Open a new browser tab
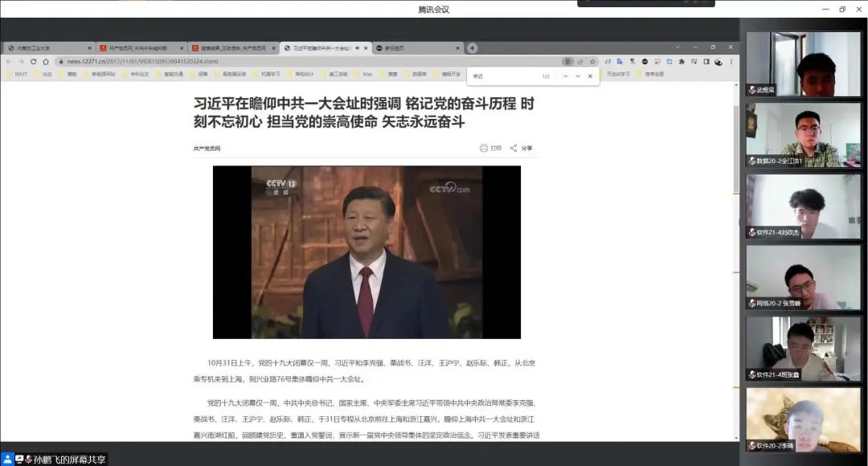The height and width of the screenshot is (466, 868). (472, 48)
